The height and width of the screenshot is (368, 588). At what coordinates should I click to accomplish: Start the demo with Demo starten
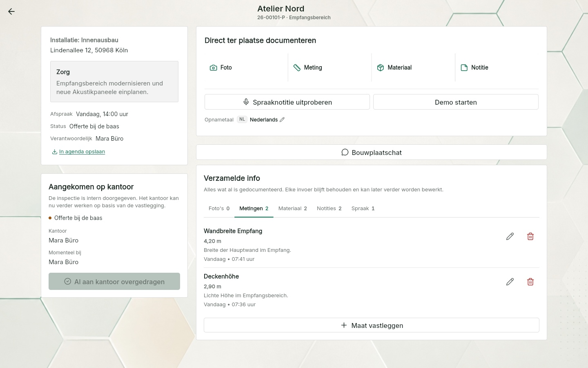point(456,102)
